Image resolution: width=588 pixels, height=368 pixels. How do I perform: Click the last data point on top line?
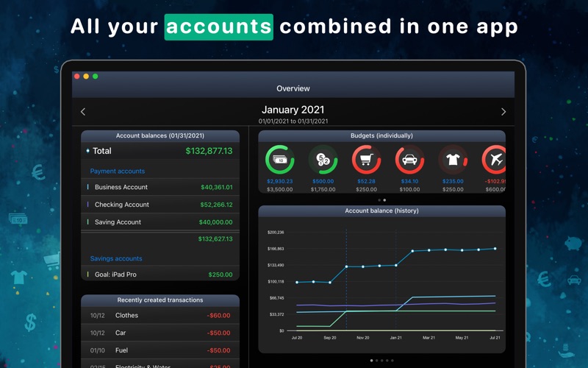[495, 249]
